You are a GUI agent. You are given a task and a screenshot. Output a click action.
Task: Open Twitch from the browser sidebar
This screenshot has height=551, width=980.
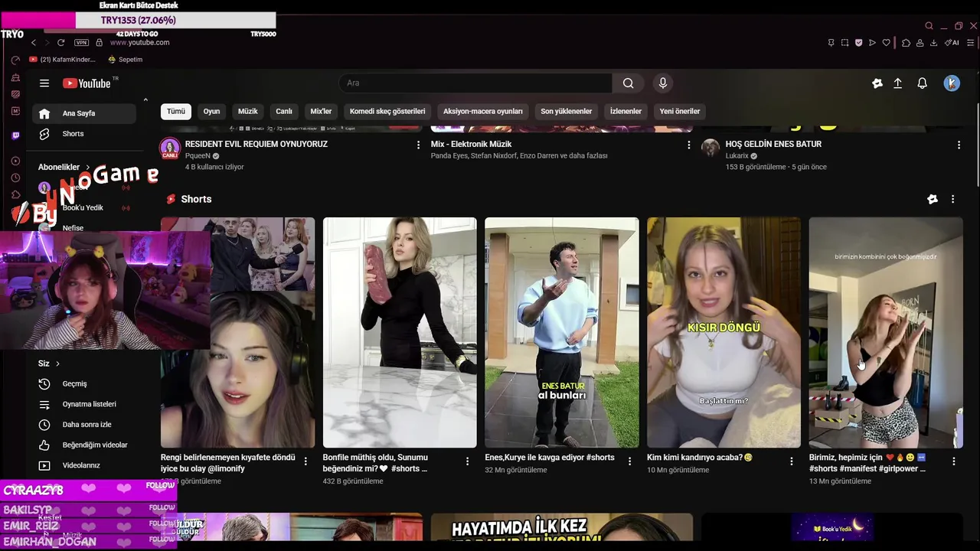[16, 135]
